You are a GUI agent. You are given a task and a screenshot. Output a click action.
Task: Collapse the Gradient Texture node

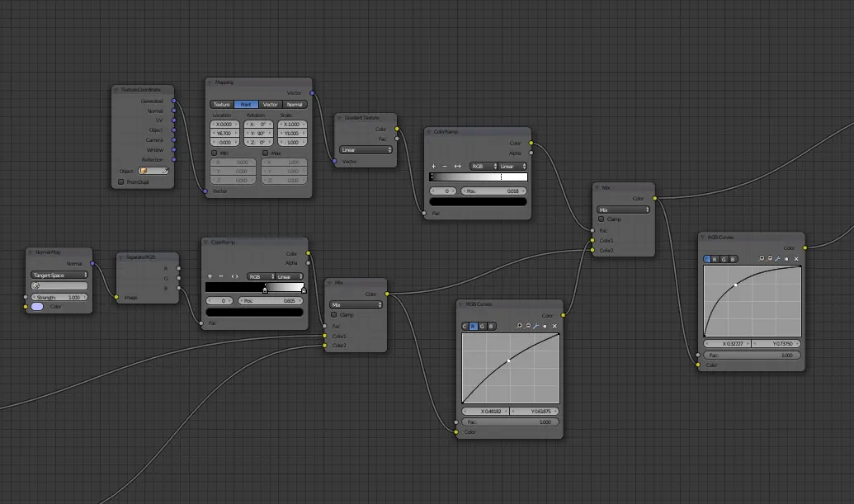tap(339, 118)
